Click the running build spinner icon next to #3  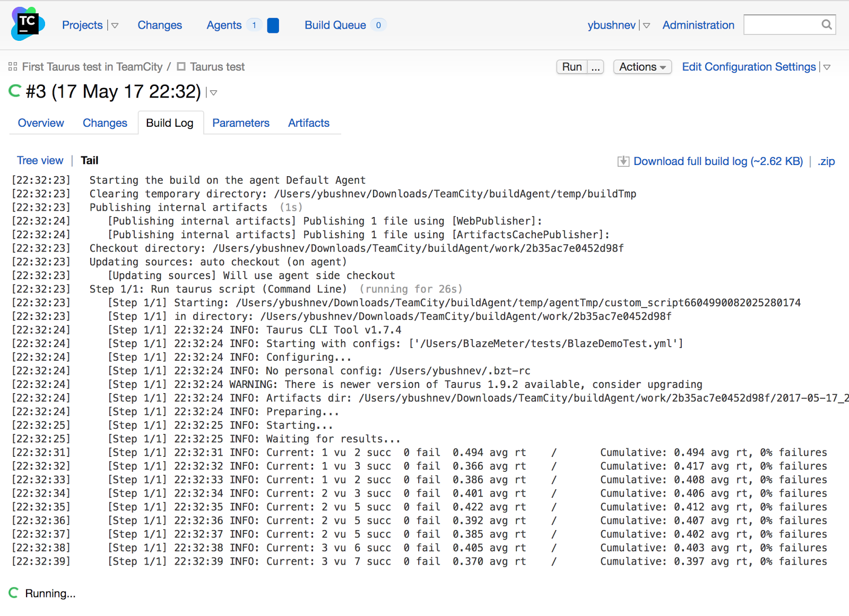tap(15, 91)
